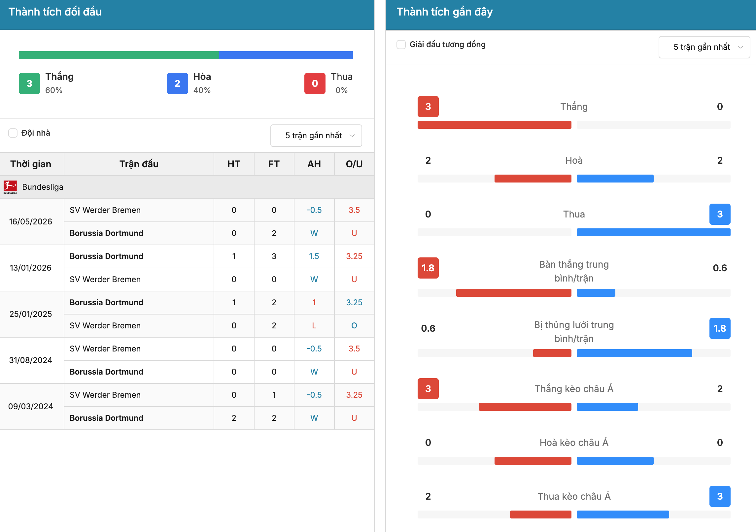Click the red 3 badge beside Thắng

tap(428, 107)
